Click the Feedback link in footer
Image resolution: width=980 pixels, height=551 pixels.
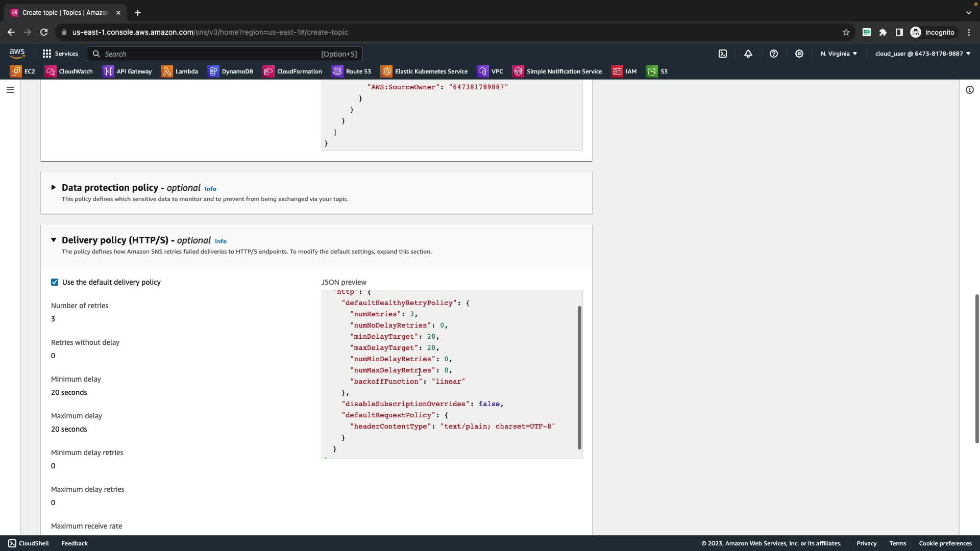coord(75,543)
